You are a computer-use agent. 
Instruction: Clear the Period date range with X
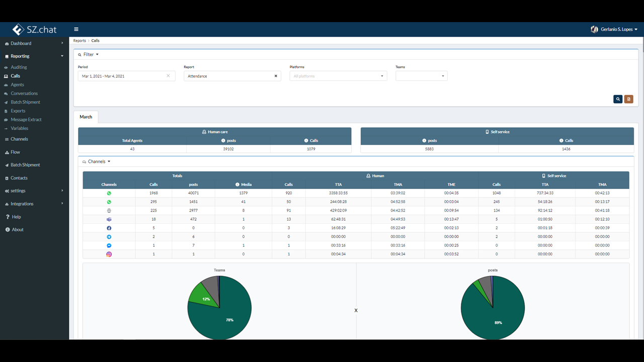tap(168, 76)
